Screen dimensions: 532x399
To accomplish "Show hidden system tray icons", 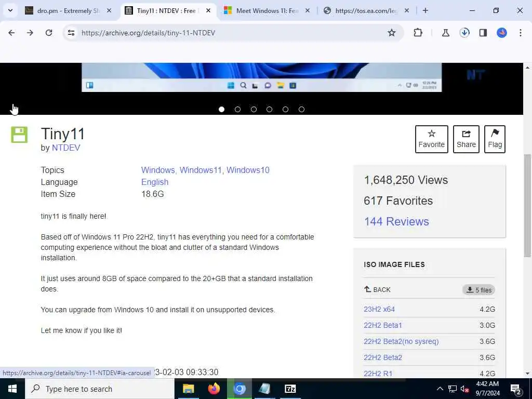I will [440, 389].
